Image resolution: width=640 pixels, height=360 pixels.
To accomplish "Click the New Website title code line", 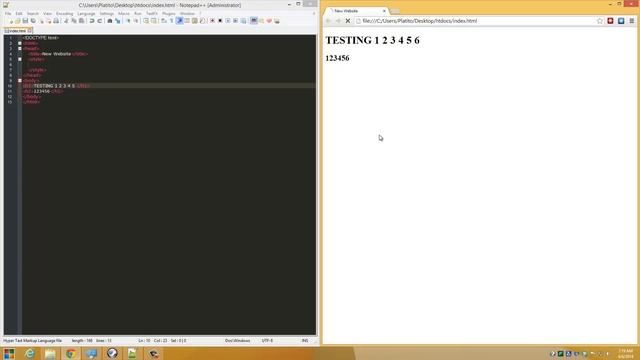I will pyautogui.click(x=58, y=54).
